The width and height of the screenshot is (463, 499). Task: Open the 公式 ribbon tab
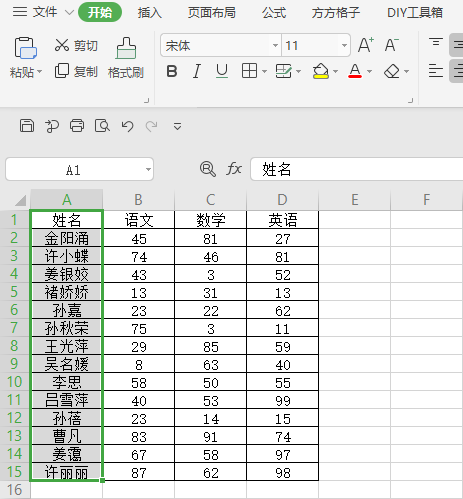click(274, 13)
